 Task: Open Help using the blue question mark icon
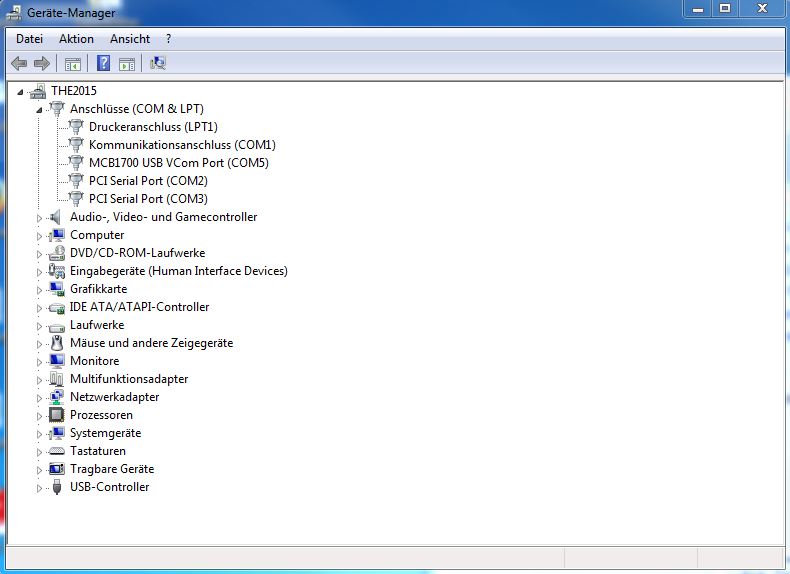click(103, 63)
